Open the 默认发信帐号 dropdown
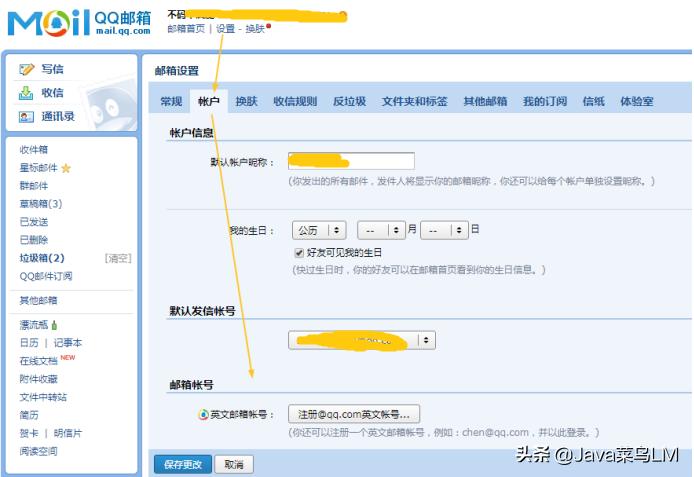This screenshot has width=694, height=477. coord(362,340)
